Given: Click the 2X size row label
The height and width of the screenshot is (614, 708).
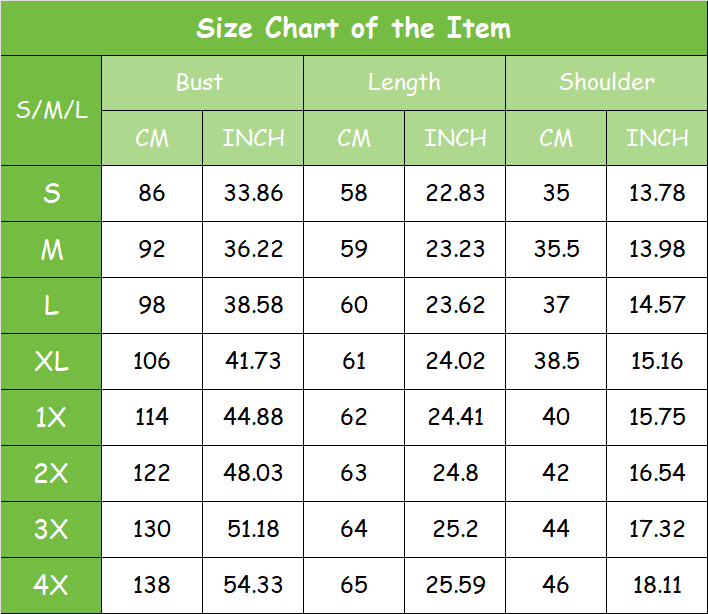Looking at the screenshot, I should (x=51, y=473).
